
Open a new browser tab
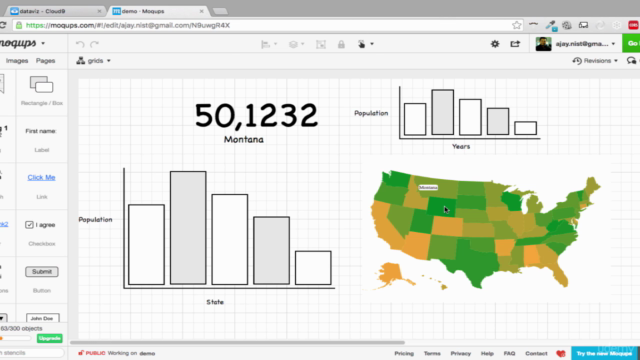pyautogui.click(x=220, y=11)
